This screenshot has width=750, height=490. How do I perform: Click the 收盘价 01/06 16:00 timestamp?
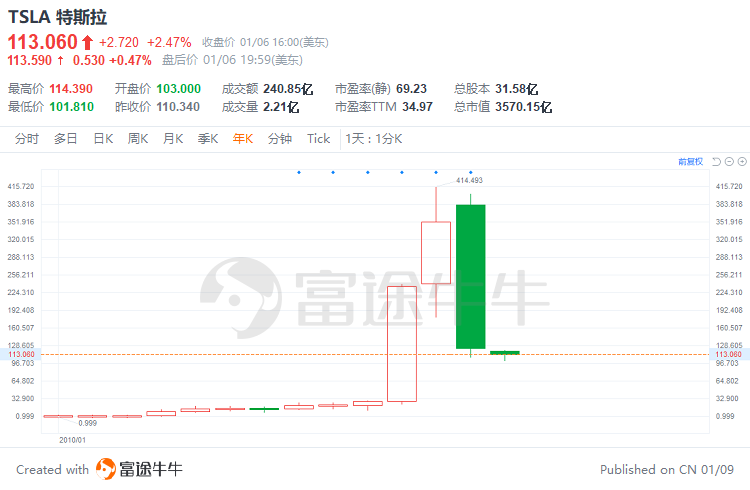tap(265, 43)
